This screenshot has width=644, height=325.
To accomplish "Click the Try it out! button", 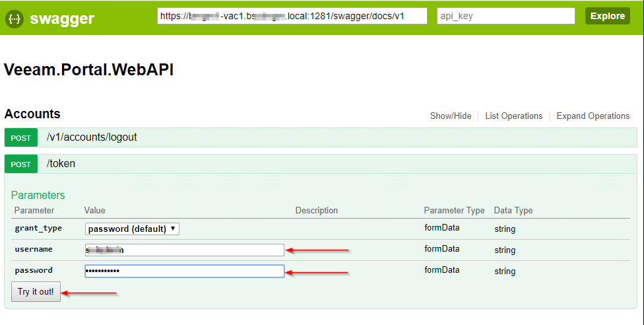I will pos(36,292).
